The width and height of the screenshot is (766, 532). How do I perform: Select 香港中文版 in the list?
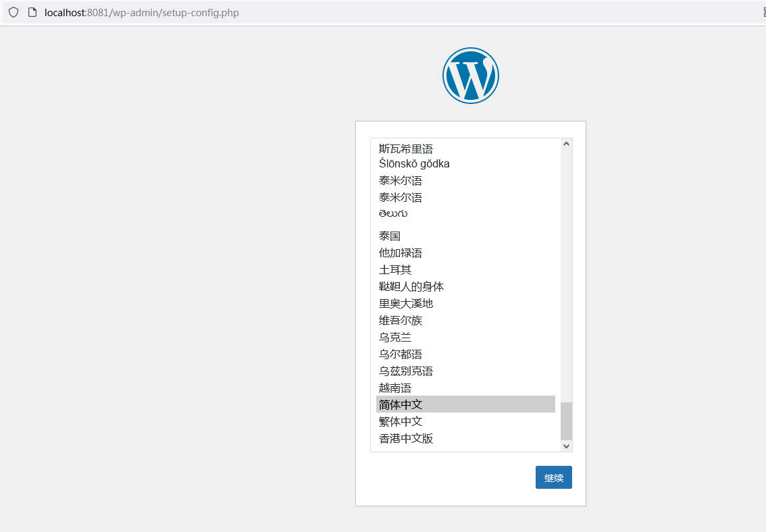[x=405, y=437]
